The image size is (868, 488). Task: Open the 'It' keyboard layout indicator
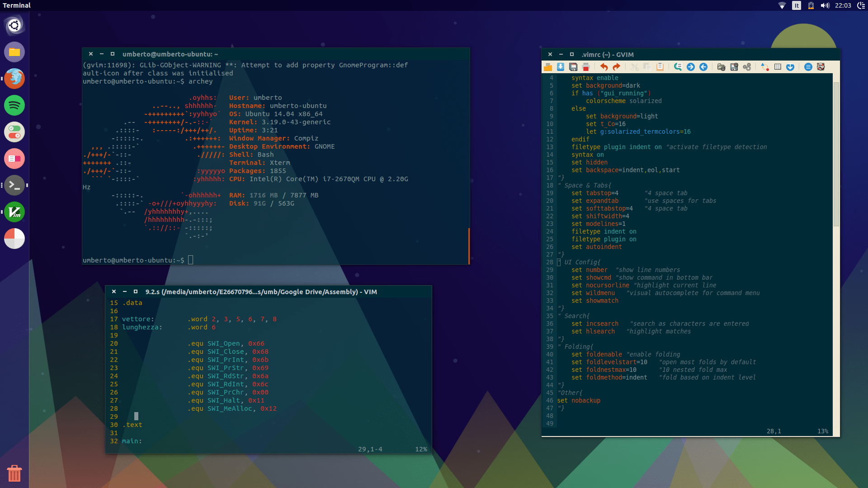(x=797, y=5)
